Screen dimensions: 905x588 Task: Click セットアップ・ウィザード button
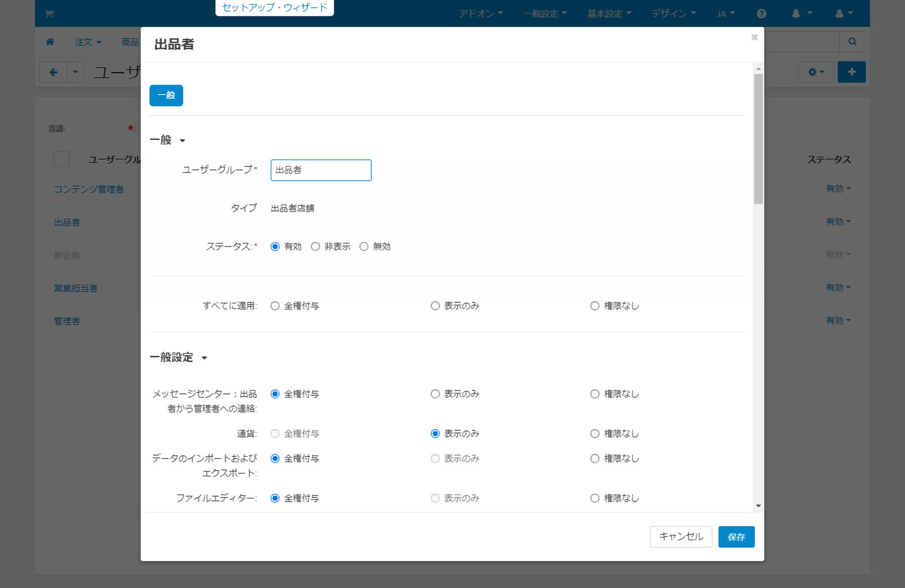(275, 8)
